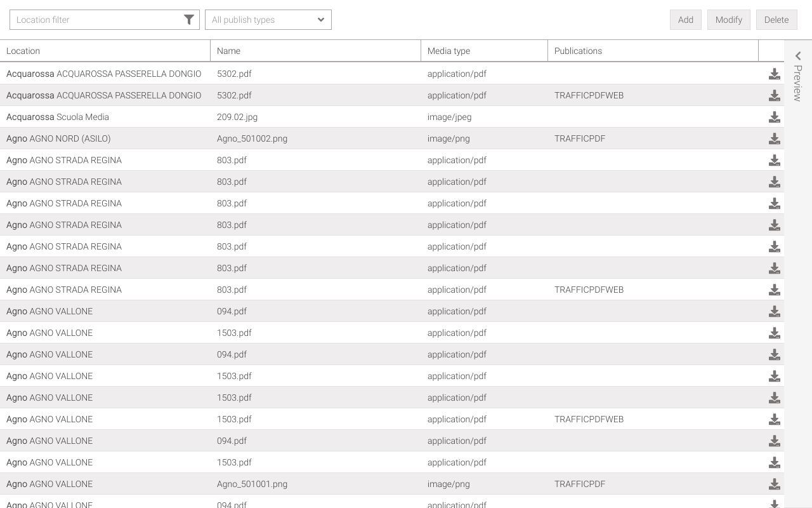Download 1503.pdf published as TRAFFICPDFWEB
Screen dimensions: 812x508
774,420
